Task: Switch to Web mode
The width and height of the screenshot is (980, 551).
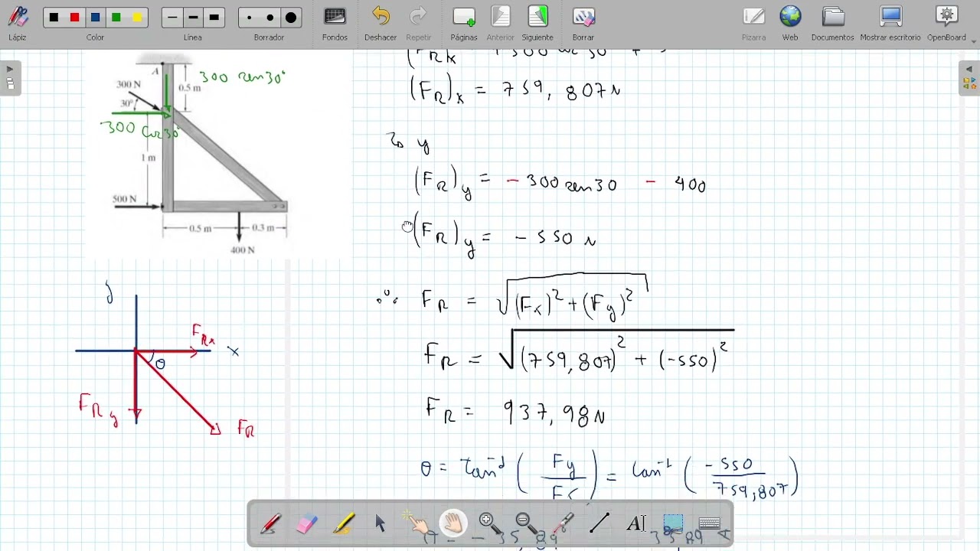Action: click(790, 23)
